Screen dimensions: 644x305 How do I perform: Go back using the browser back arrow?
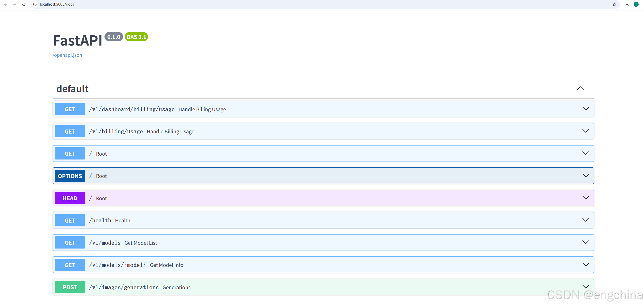coord(6,4)
